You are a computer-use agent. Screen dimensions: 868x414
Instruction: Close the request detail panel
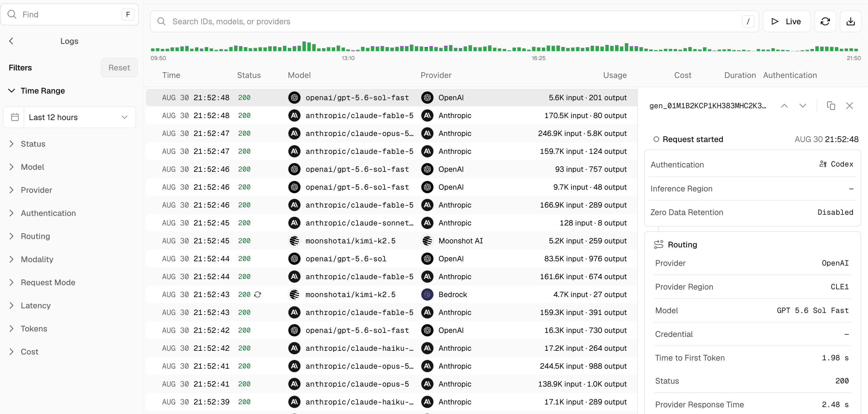pos(849,106)
